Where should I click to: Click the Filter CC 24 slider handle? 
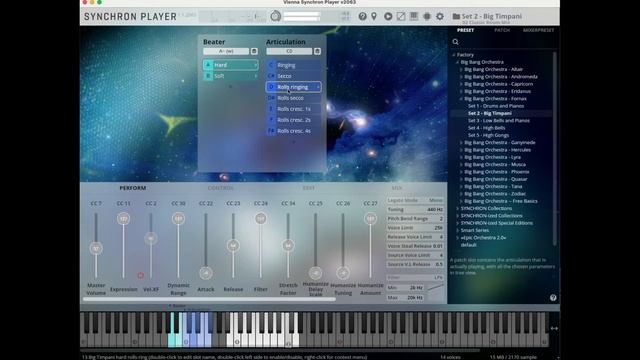point(260,218)
